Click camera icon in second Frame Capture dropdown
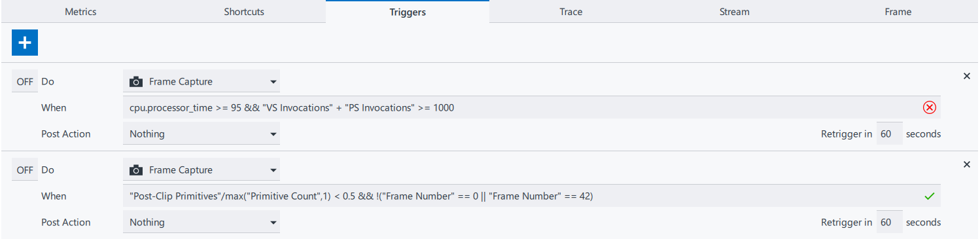Screen dimensions: 980x239 [136, 170]
